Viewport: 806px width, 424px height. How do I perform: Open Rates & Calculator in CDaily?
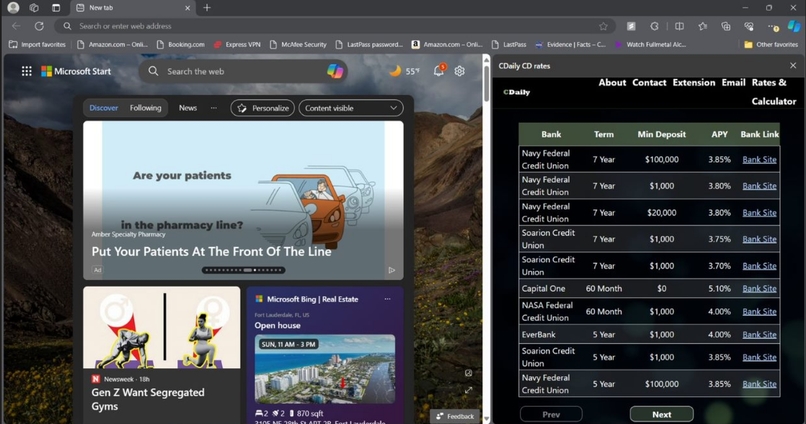[x=773, y=92]
